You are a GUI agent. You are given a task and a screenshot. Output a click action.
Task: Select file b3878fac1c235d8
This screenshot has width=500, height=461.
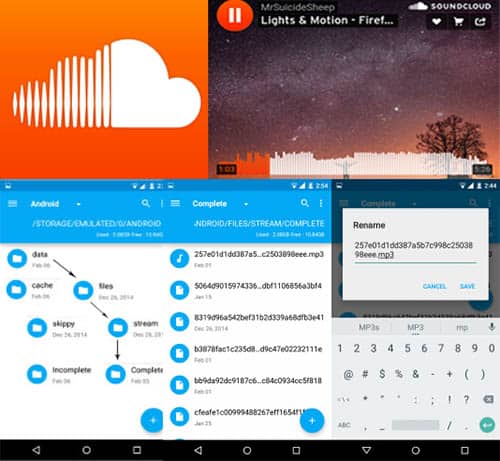pyautogui.click(x=247, y=354)
